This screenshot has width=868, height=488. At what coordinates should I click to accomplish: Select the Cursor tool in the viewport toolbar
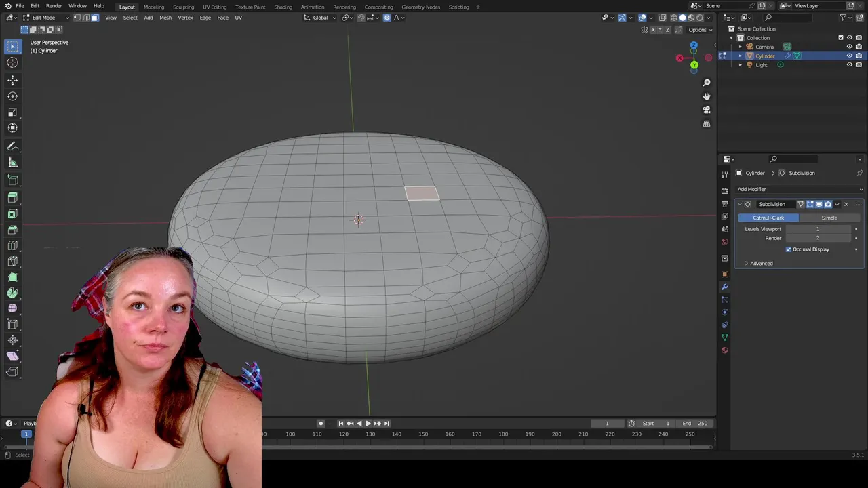(x=12, y=62)
